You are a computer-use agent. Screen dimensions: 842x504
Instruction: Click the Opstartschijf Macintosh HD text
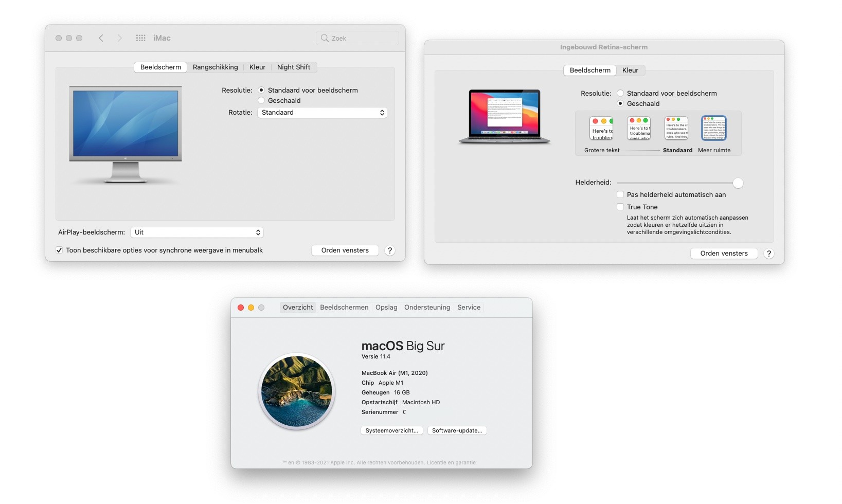[x=401, y=402]
